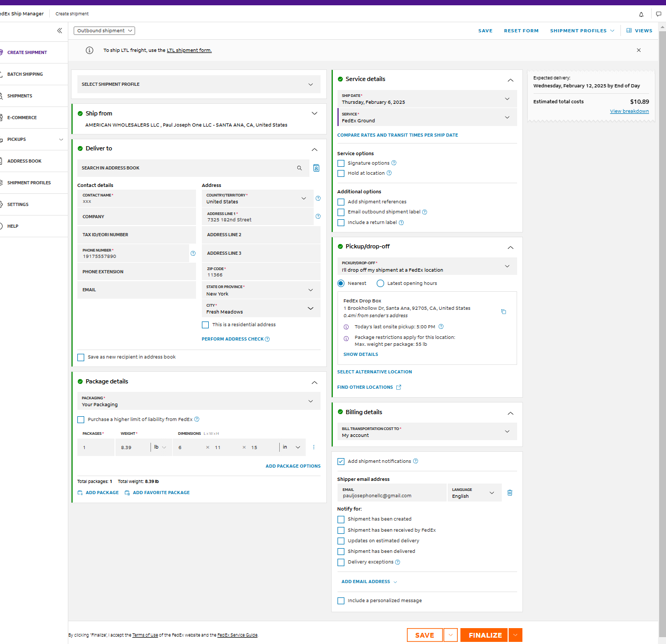Show help for Add shipment notifications
666x644 pixels.
(415, 461)
